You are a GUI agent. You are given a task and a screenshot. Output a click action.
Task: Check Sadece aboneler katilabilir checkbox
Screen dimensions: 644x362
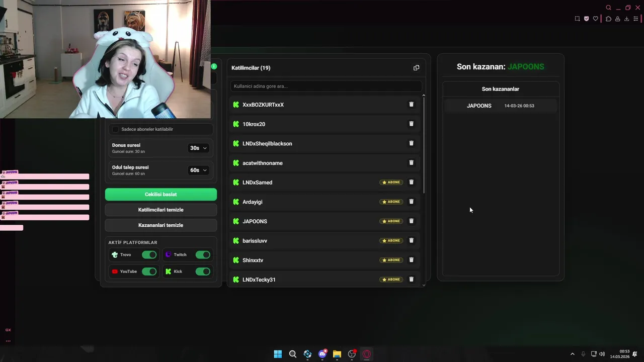(x=115, y=129)
